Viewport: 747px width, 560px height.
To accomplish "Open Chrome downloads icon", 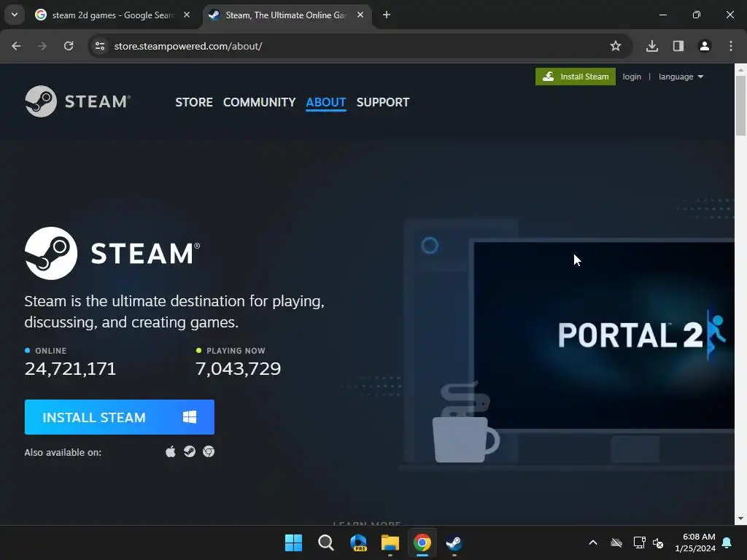I will click(x=651, y=46).
